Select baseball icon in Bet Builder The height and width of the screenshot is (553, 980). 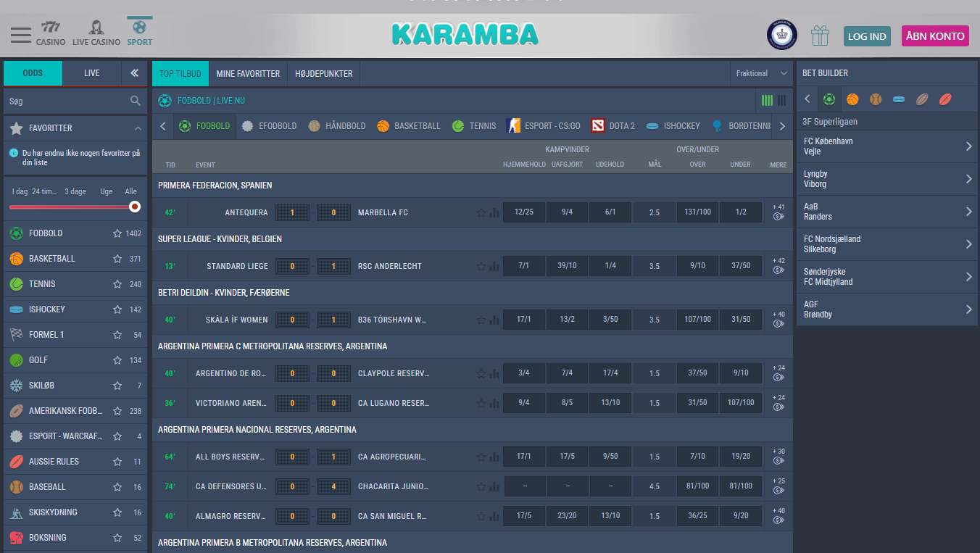coord(876,99)
